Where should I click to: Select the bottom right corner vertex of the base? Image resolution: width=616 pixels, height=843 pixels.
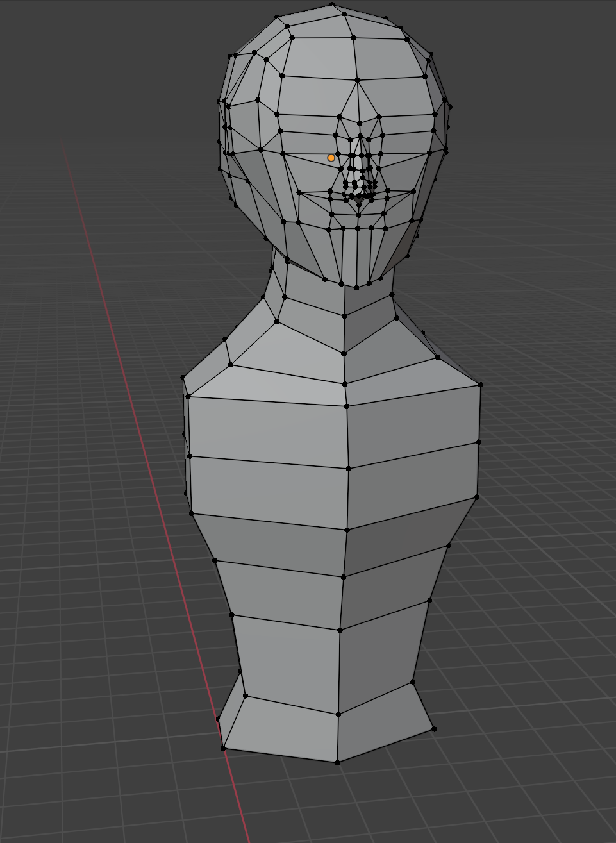click(x=434, y=729)
